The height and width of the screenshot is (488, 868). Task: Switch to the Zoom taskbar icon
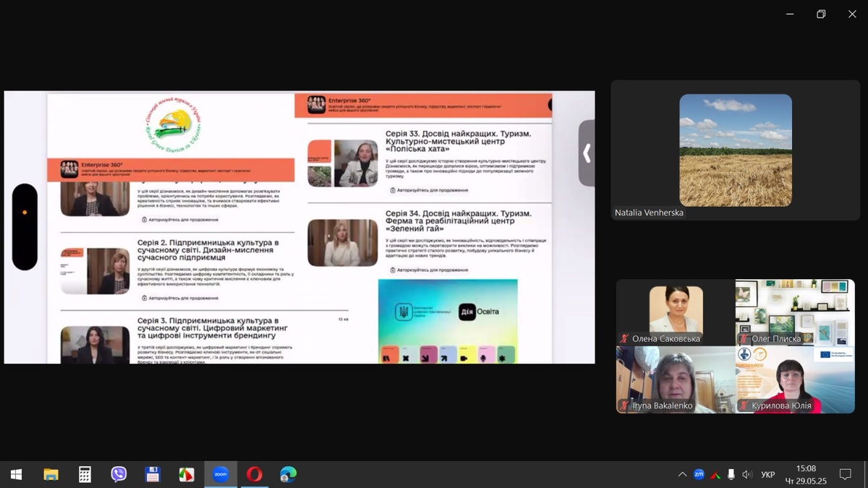point(221,474)
